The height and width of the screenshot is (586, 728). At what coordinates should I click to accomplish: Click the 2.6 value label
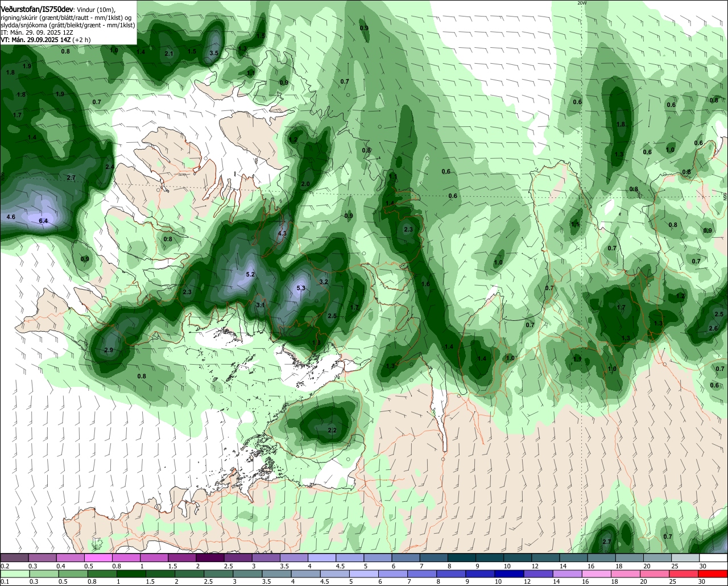point(713,328)
